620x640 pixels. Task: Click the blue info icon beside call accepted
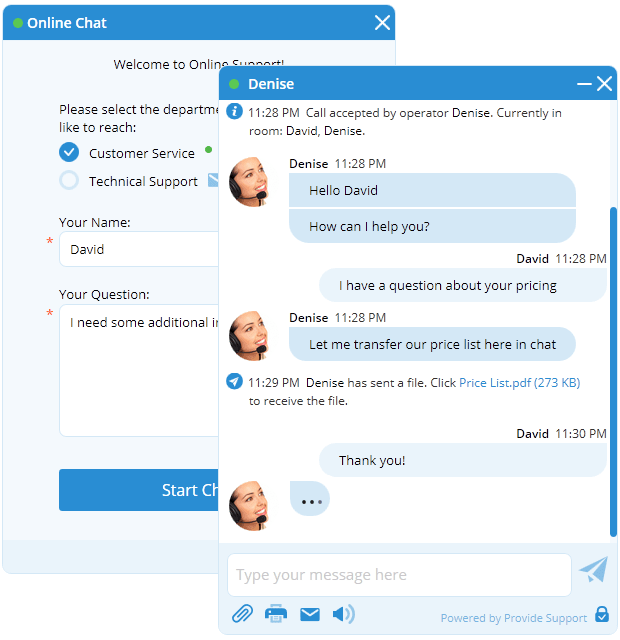234,111
